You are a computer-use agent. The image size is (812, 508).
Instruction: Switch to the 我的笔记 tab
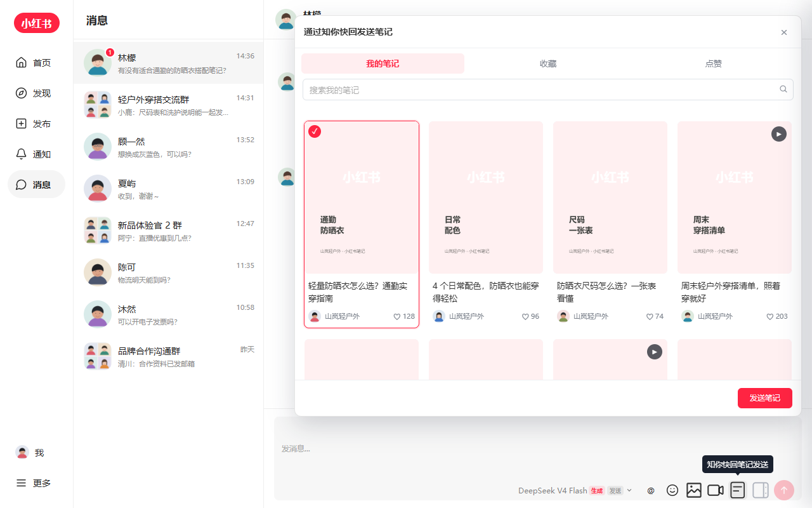tap(383, 63)
